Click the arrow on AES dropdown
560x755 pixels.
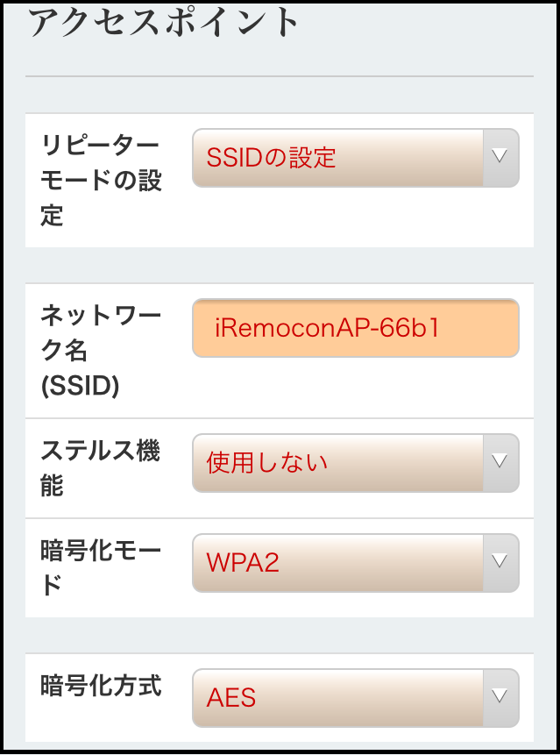500,697
